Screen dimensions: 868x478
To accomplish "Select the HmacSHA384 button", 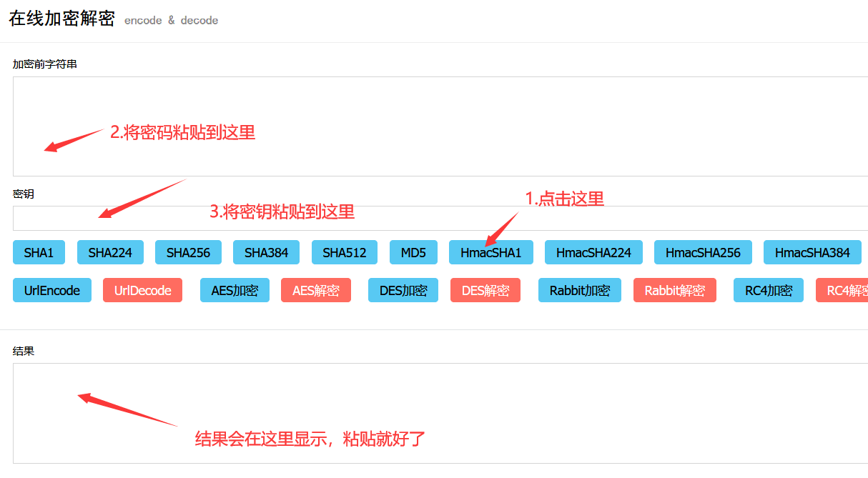I will click(x=812, y=252).
